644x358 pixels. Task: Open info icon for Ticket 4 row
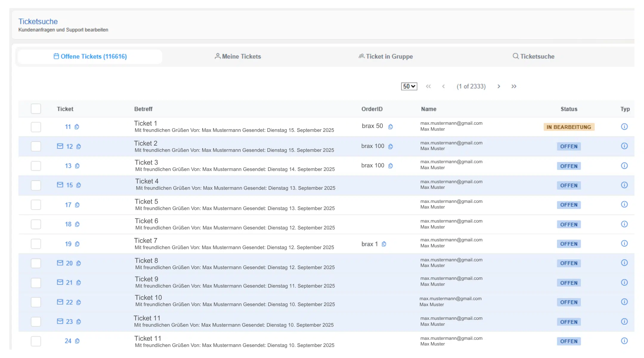point(624,185)
